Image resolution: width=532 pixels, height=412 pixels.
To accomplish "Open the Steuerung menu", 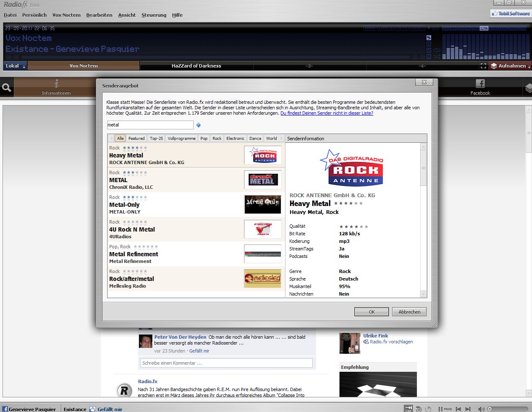I will click(x=154, y=15).
